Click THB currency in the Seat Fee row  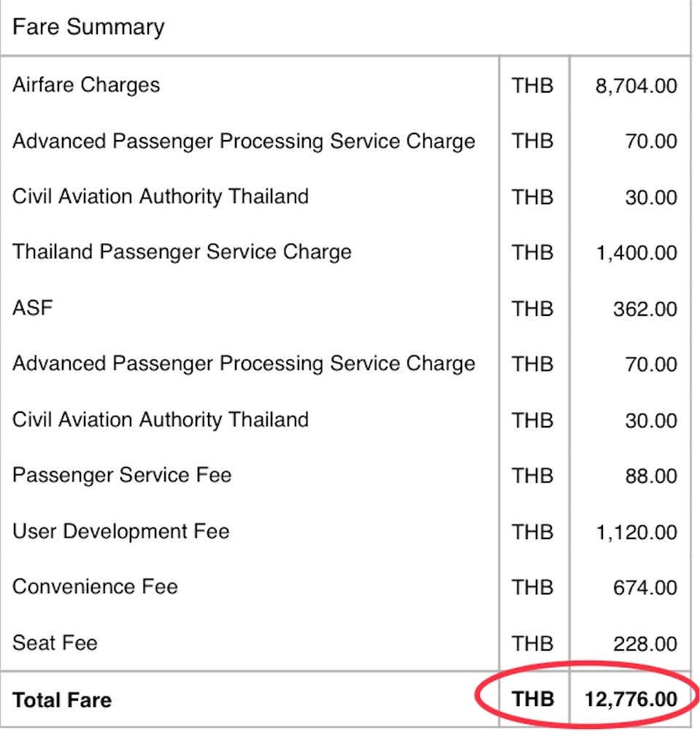coord(533,644)
